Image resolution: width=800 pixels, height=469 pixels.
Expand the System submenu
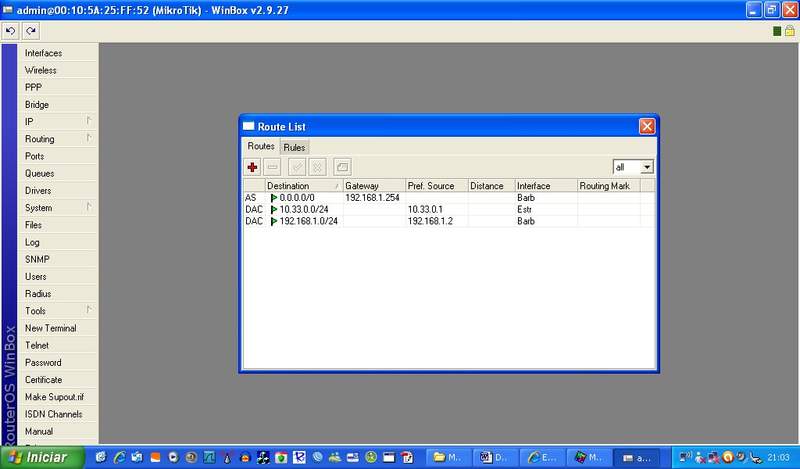(x=57, y=208)
